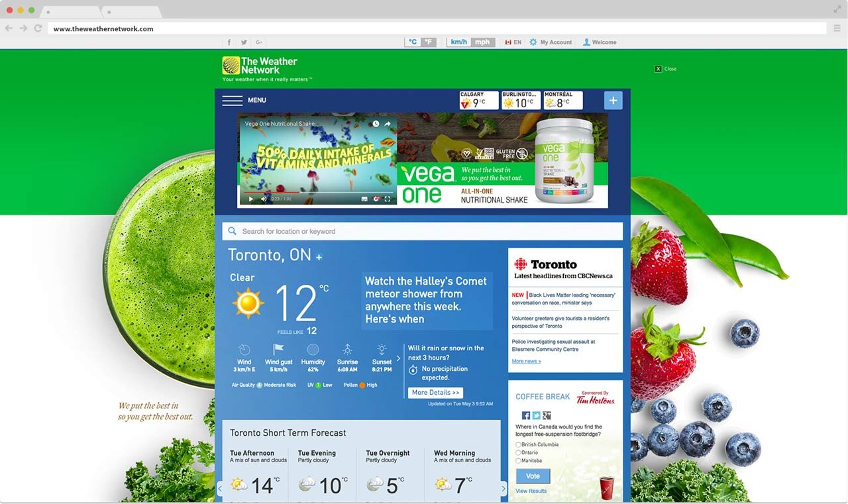Viewport: 848px width, 504px height.
Task: Mute the Vega One video volume
Action: coord(263,199)
